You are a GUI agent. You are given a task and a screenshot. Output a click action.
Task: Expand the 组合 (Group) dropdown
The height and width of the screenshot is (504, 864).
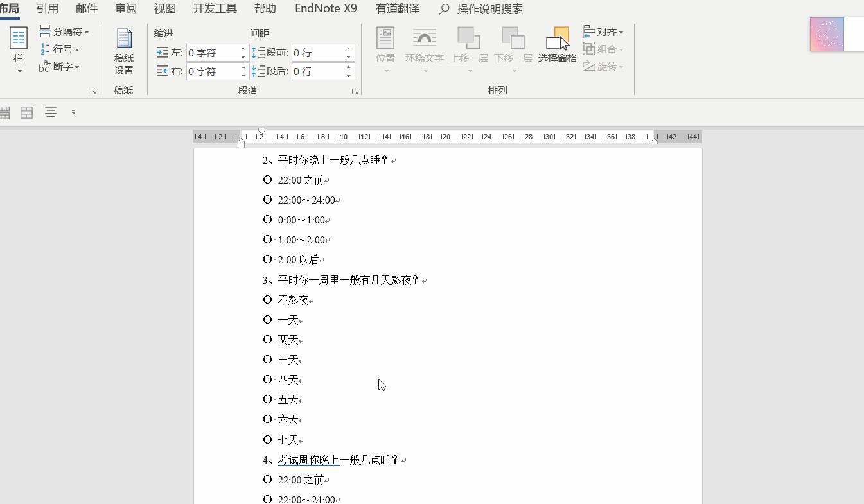tap(621, 48)
